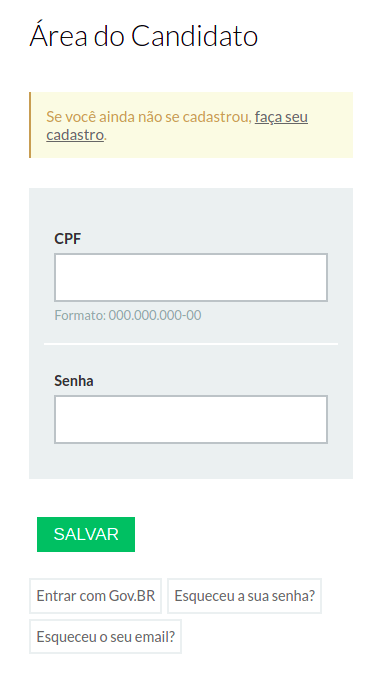Click the white divider between CPF and Senha
The height and width of the screenshot is (680, 380).
coord(191,344)
